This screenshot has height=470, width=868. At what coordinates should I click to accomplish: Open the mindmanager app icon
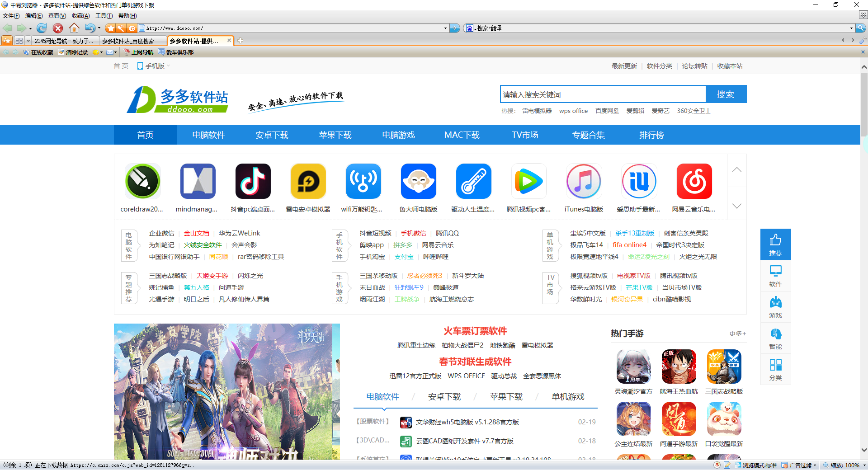click(198, 181)
